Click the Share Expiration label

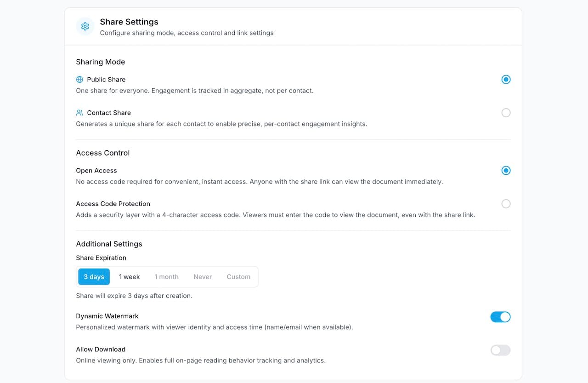click(x=101, y=258)
